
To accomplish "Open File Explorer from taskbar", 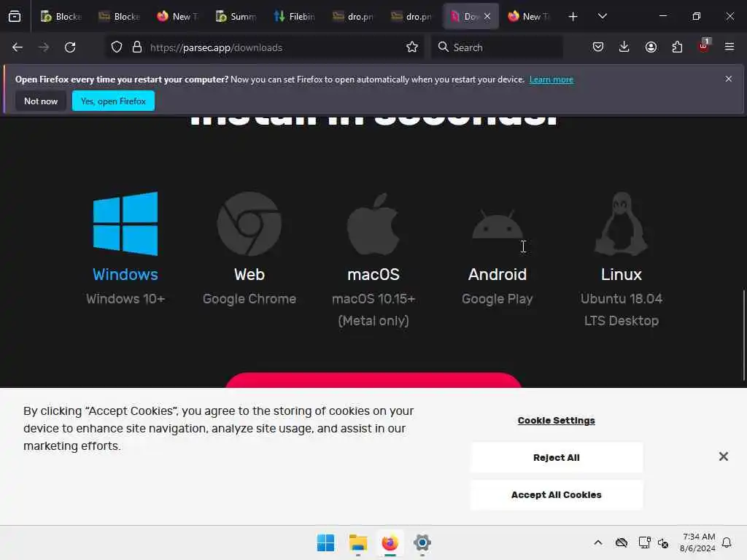I will [357, 542].
